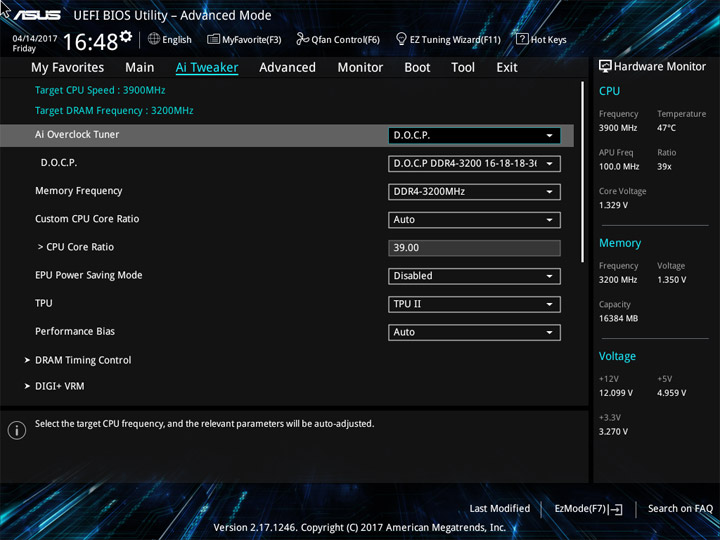Image resolution: width=720 pixels, height=540 pixels.
Task: Select the Memory Frequency label
Action: 79,191
